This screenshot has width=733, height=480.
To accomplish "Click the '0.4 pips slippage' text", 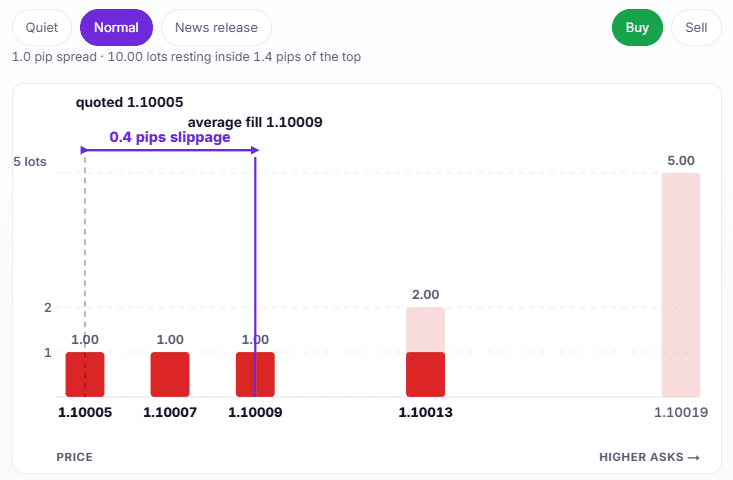I will 170,137.
